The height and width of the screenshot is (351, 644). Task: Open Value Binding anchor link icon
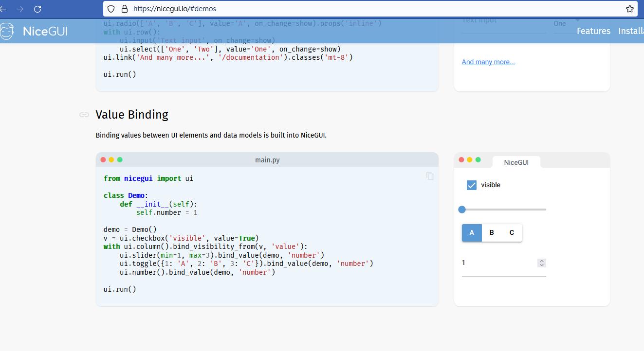(84, 115)
